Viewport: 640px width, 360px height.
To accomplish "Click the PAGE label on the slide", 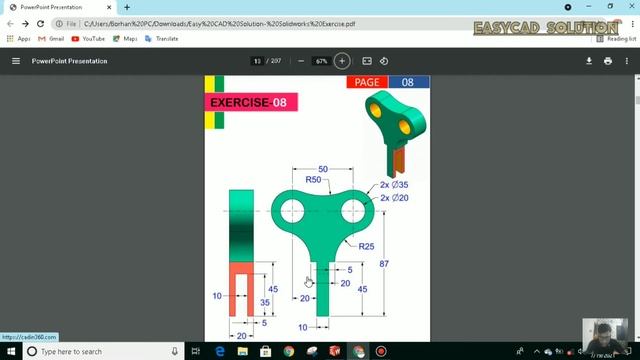I will (367, 82).
